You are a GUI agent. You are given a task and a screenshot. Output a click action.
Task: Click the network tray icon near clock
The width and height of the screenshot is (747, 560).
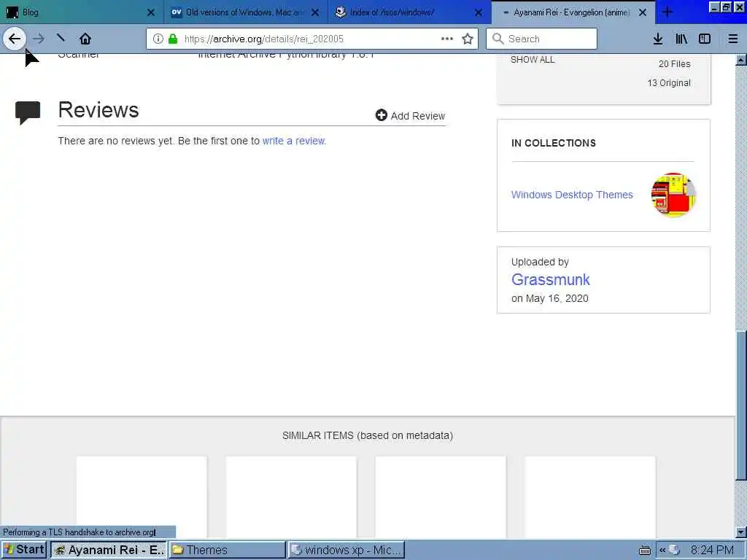(x=674, y=550)
